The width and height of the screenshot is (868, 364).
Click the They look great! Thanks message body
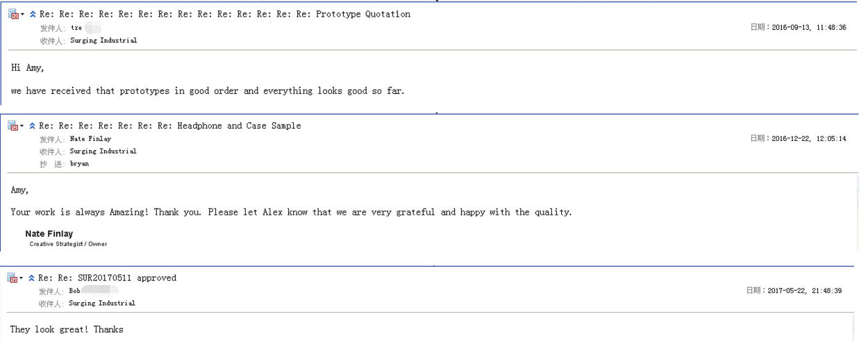pyautogui.click(x=67, y=329)
